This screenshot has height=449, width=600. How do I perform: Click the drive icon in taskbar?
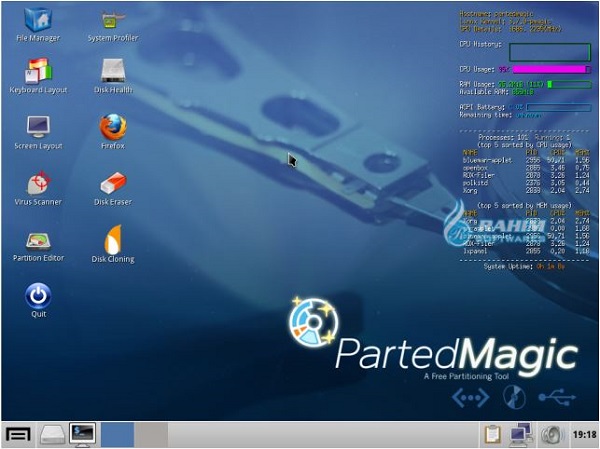52,435
